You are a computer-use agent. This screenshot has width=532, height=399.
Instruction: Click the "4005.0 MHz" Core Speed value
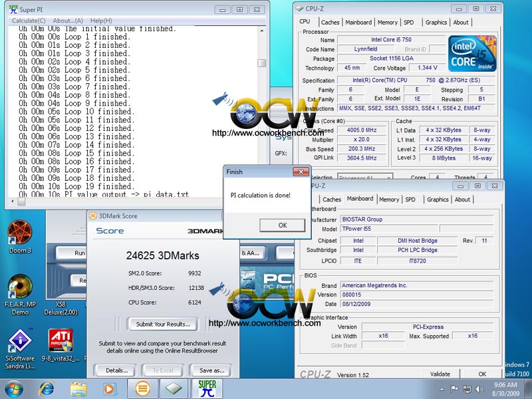tap(362, 130)
